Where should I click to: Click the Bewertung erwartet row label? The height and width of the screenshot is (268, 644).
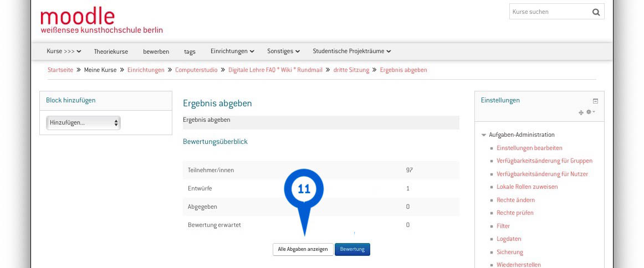pyautogui.click(x=214, y=225)
